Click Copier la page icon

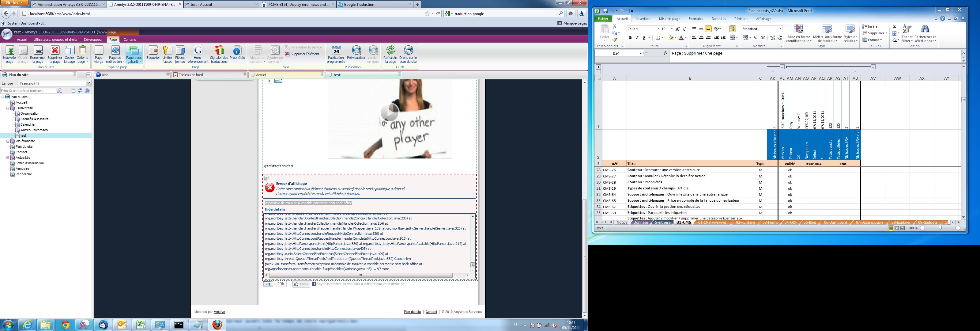(x=70, y=50)
